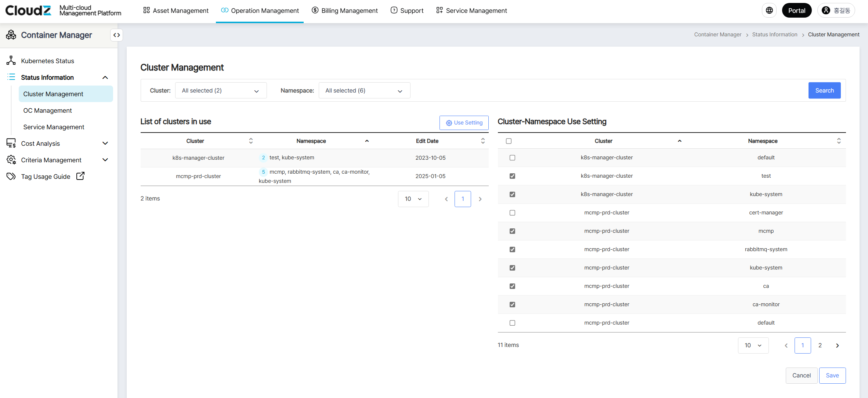The width and height of the screenshot is (868, 398).
Task: Go to next page of namespace settings
Action: tap(837, 345)
